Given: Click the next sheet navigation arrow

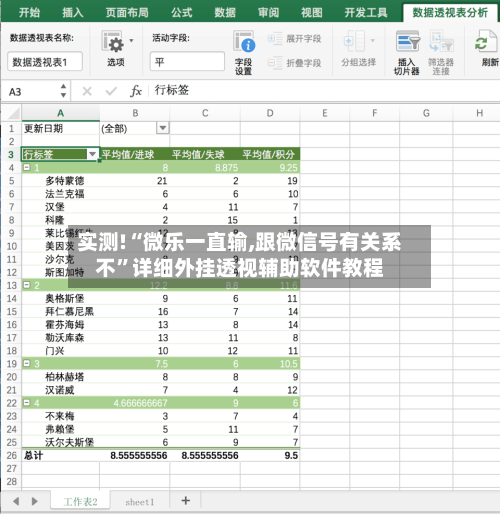Looking at the screenshot, I should point(34,501).
